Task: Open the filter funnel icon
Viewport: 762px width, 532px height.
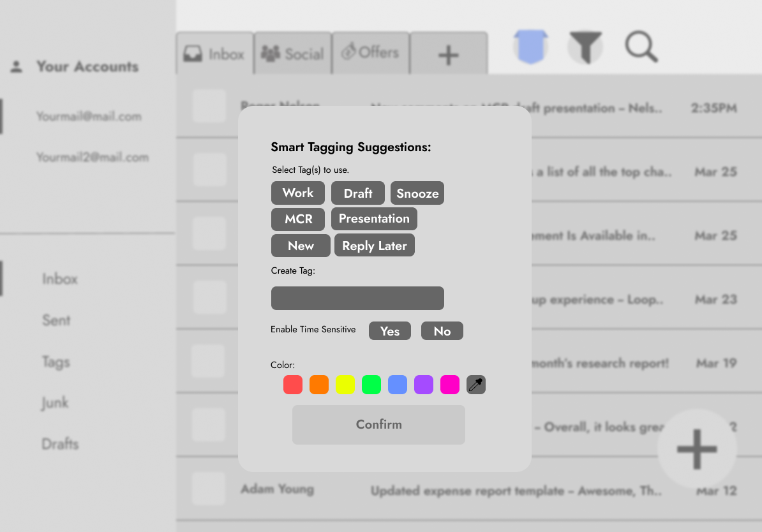Action: click(586, 47)
